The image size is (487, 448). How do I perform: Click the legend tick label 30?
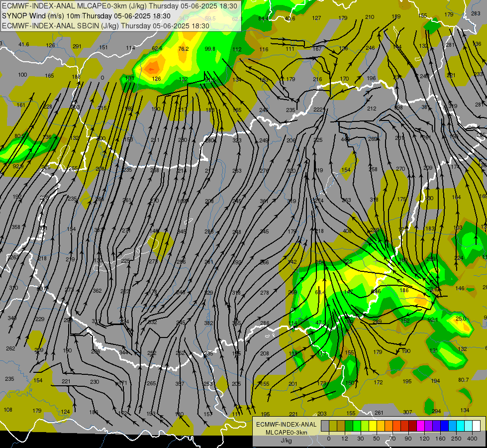(361, 439)
